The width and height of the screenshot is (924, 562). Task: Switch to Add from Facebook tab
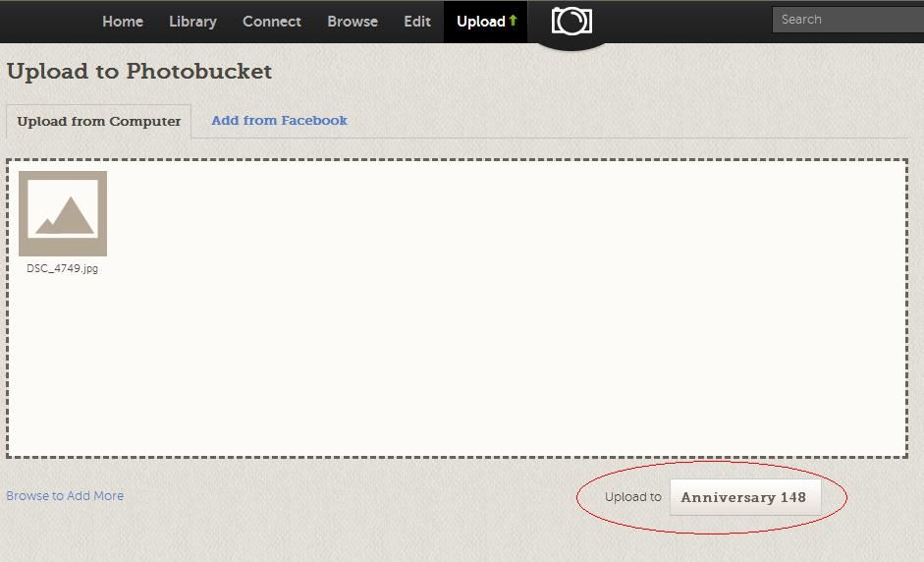[279, 121]
